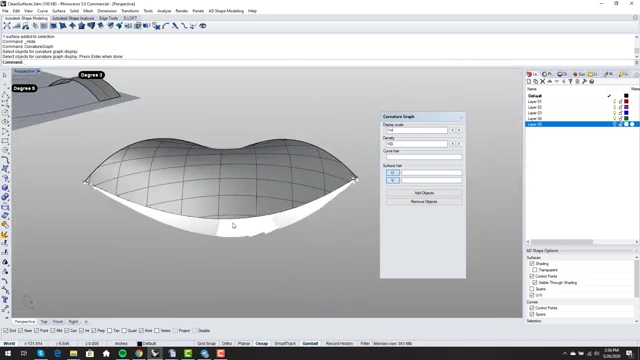This screenshot has height=360, width=640.
Task: Change Layer 04 green color swatch
Action: [626, 118]
